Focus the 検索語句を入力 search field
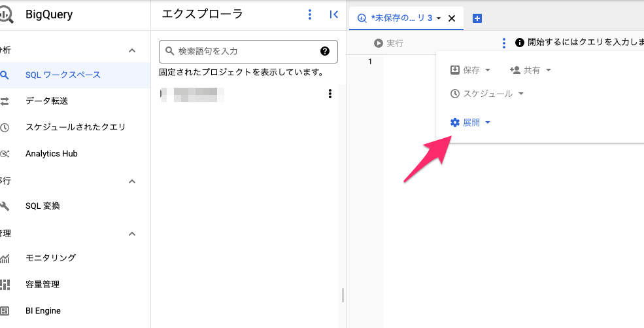Screen dimensions: 644x328 click(248, 51)
